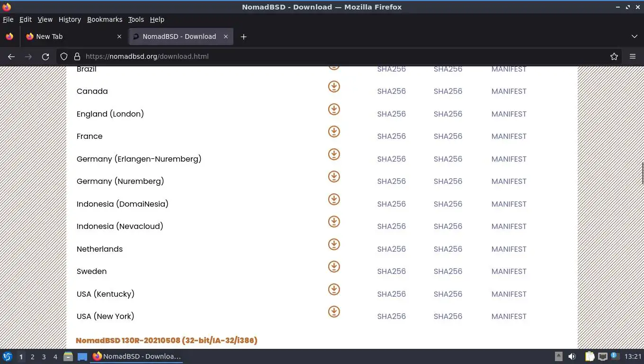Start download from the France mirror
The height and width of the screenshot is (364, 644).
click(334, 132)
